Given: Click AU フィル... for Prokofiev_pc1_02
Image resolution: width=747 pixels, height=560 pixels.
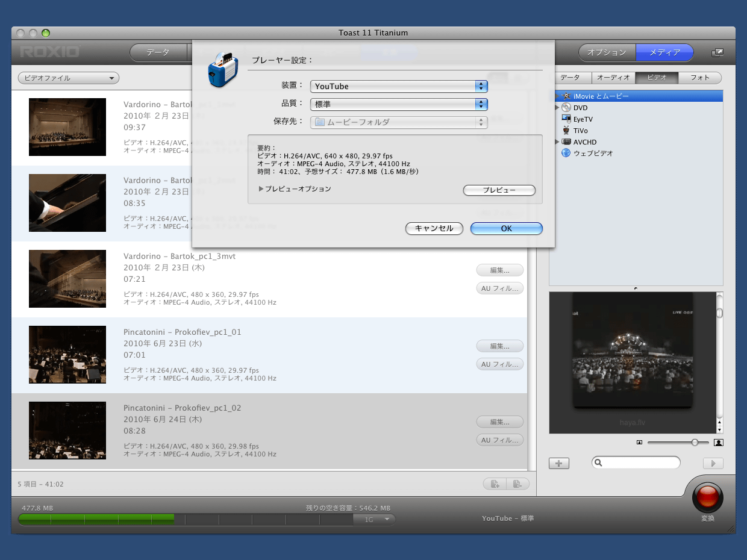Looking at the screenshot, I should point(500,440).
